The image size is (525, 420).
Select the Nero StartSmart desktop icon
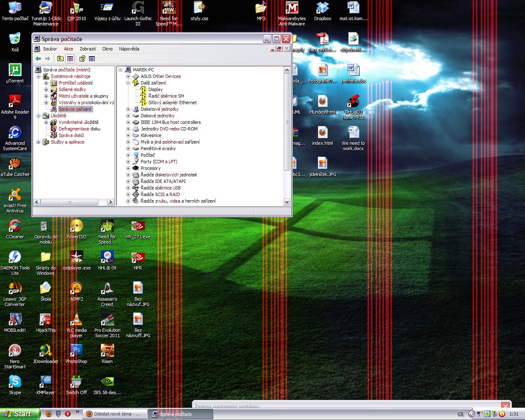coord(15,356)
